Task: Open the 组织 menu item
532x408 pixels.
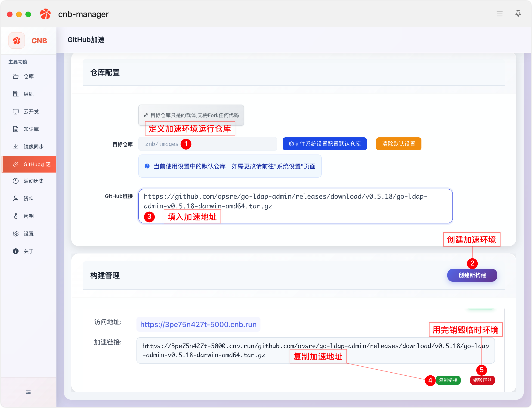Action: 29,94
